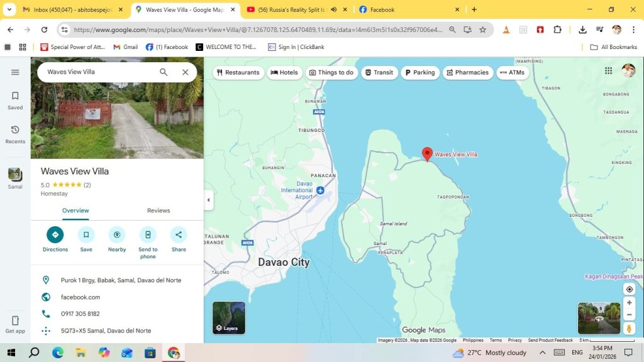The height and width of the screenshot is (362, 644).
Task: Open the facebook.com website link
Action: [80, 297]
